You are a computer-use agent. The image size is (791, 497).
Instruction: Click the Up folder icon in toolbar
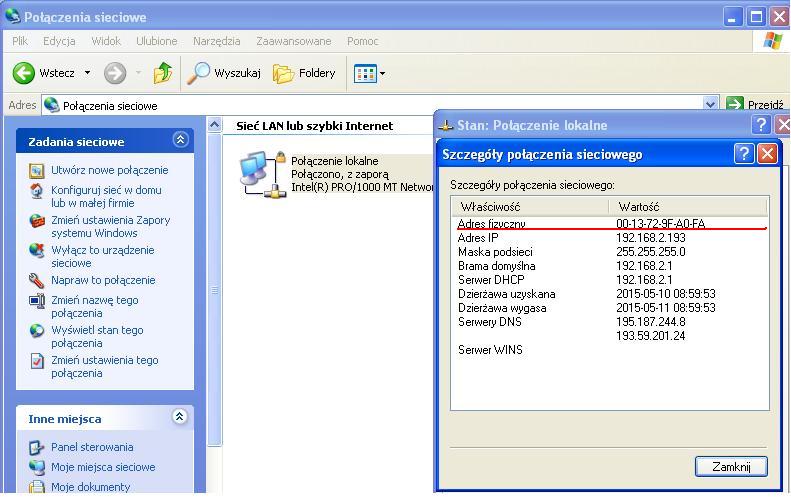(x=163, y=73)
